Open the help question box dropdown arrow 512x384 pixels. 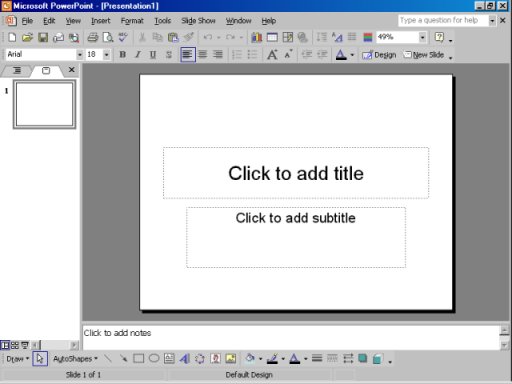point(492,21)
